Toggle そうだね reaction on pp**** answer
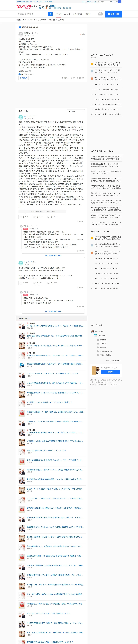Screen dimensions: 138x644 tap(39, 217)
